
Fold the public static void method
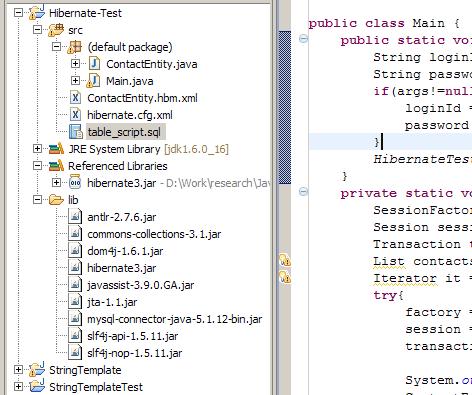pos(303,39)
